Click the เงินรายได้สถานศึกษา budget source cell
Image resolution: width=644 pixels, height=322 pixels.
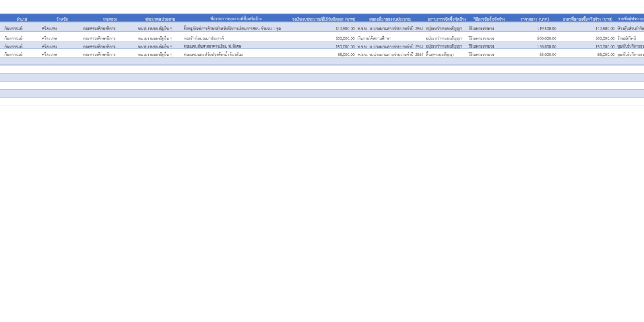pos(374,38)
